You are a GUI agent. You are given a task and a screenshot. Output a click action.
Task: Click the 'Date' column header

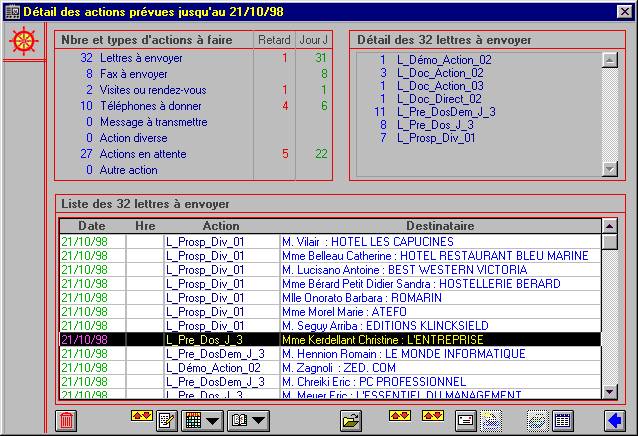tap(92, 226)
